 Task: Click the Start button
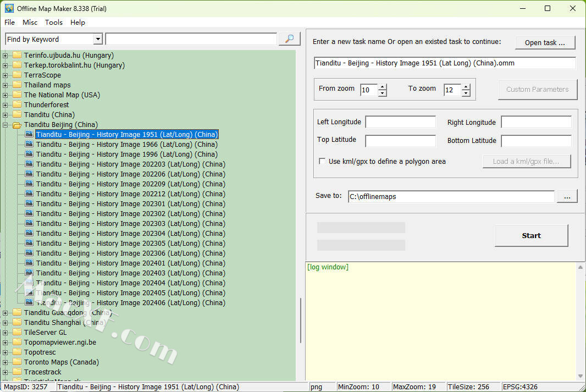[x=532, y=235]
